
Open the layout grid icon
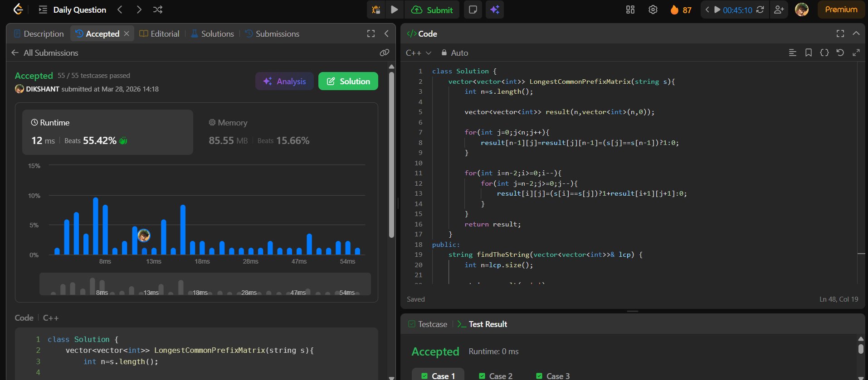pos(630,10)
